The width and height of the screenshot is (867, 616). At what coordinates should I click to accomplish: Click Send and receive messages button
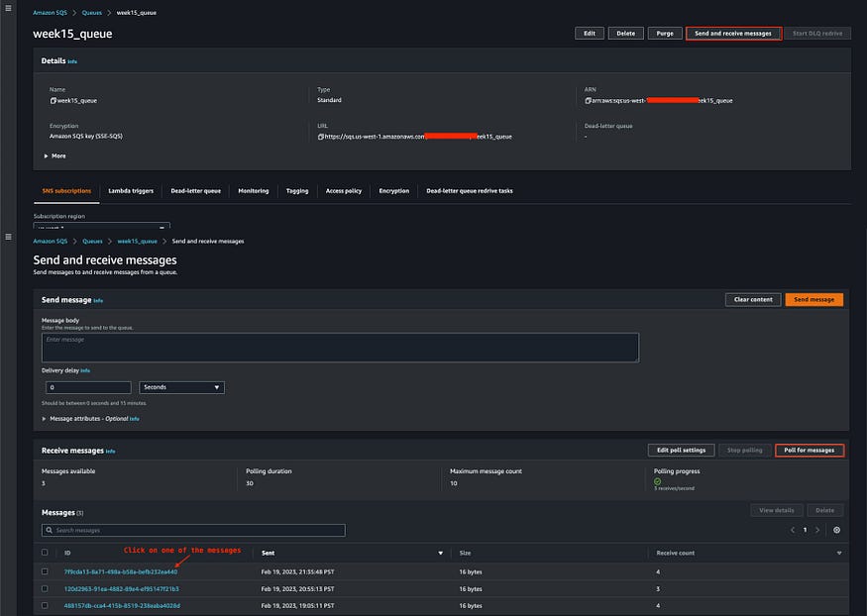[733, 34]
